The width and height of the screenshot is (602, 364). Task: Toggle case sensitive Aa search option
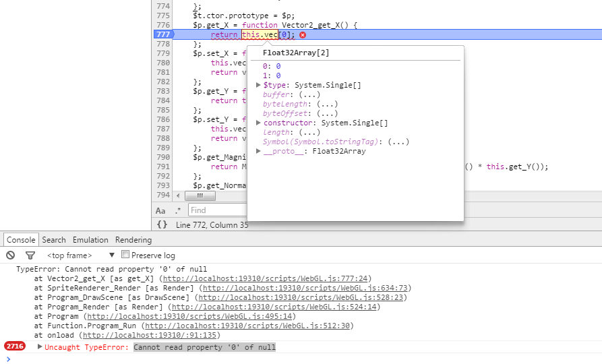160,210
